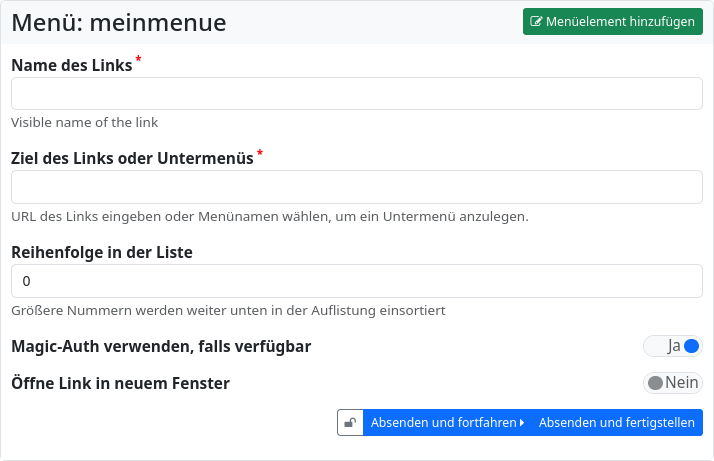
Task: Click the unlocked padlock icon button
Action: [350, 423]
